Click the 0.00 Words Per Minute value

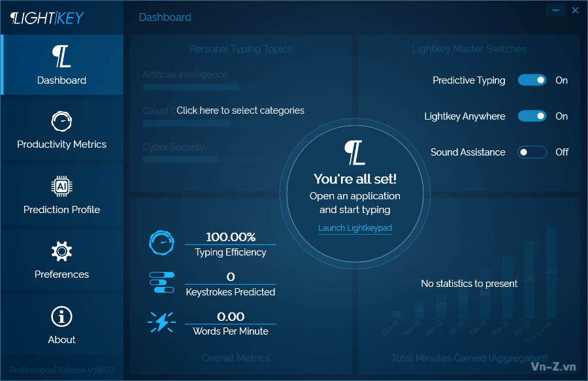point(231,316)
